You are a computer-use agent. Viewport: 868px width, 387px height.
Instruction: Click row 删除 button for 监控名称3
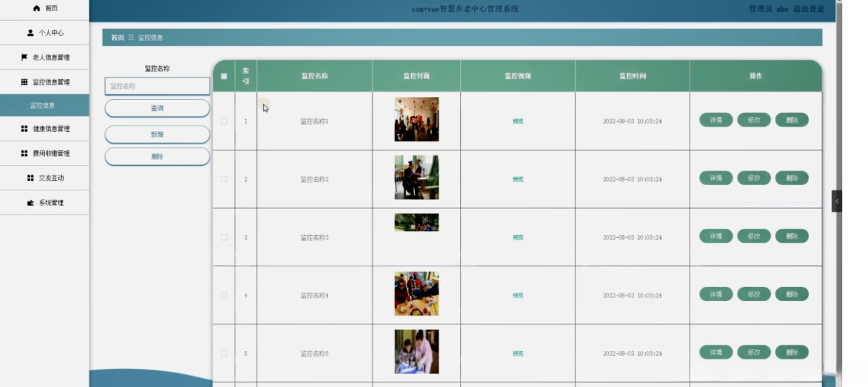(792, 237)
